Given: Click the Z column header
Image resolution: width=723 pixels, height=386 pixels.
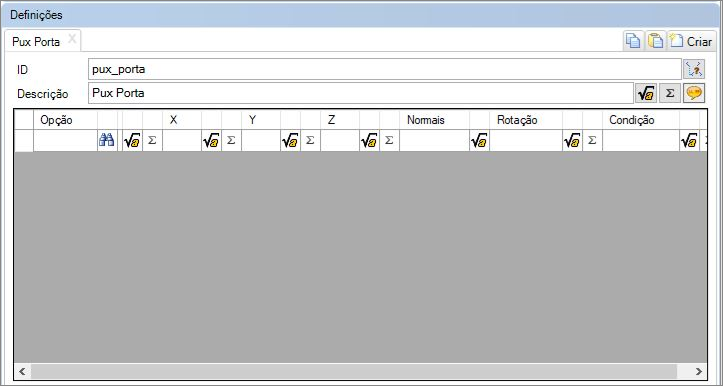Looking at the screenshot, I should pyautogui.click(x=340, y=120).
